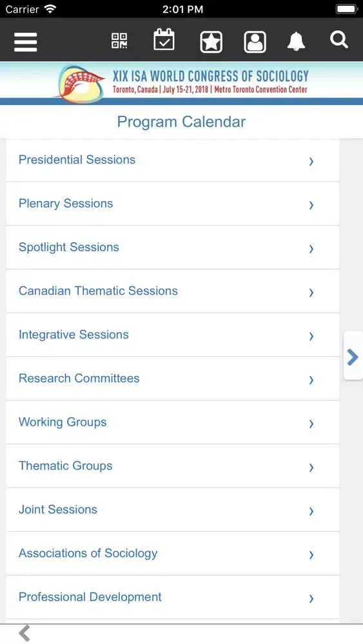Image resolution: width=363 pixels, height=644 pixels.
Task: Open Thematic Groups list
Action: 173,466
